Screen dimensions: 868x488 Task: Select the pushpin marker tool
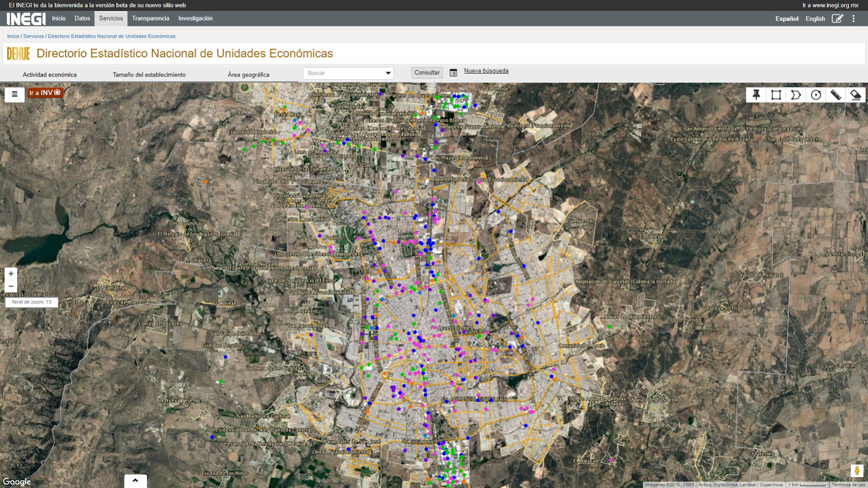[756, 95]
